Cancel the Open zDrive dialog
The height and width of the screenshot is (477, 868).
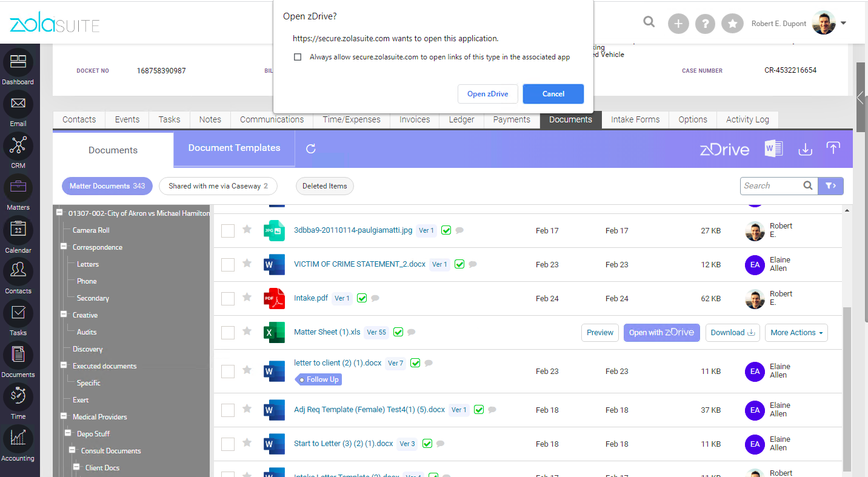point(553,94)
